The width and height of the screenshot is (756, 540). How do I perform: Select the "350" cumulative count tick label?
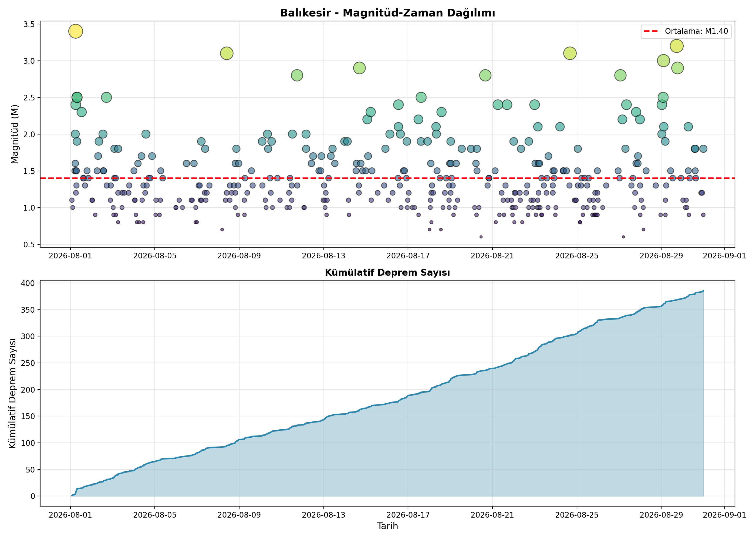click(28, 310)
